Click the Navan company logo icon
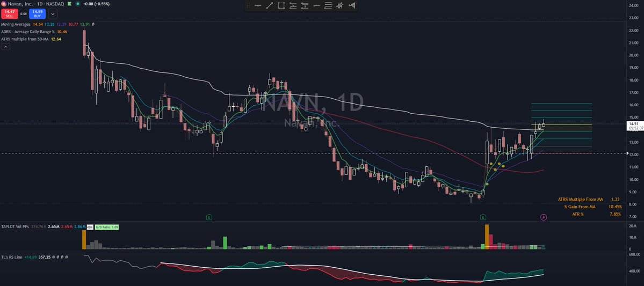The height and width of the screenshot is (286, 644). pos(3,4)
